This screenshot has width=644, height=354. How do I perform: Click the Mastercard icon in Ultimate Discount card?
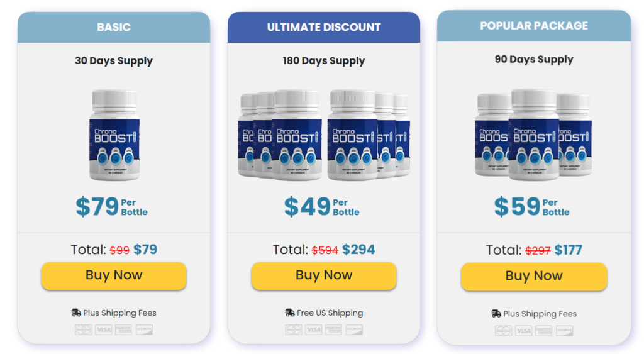pos(293,329)
